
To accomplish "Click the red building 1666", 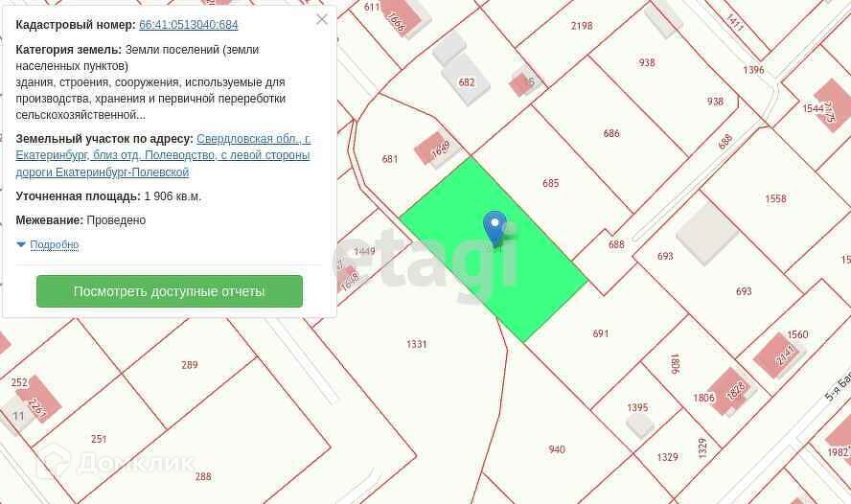I will 402,16.
